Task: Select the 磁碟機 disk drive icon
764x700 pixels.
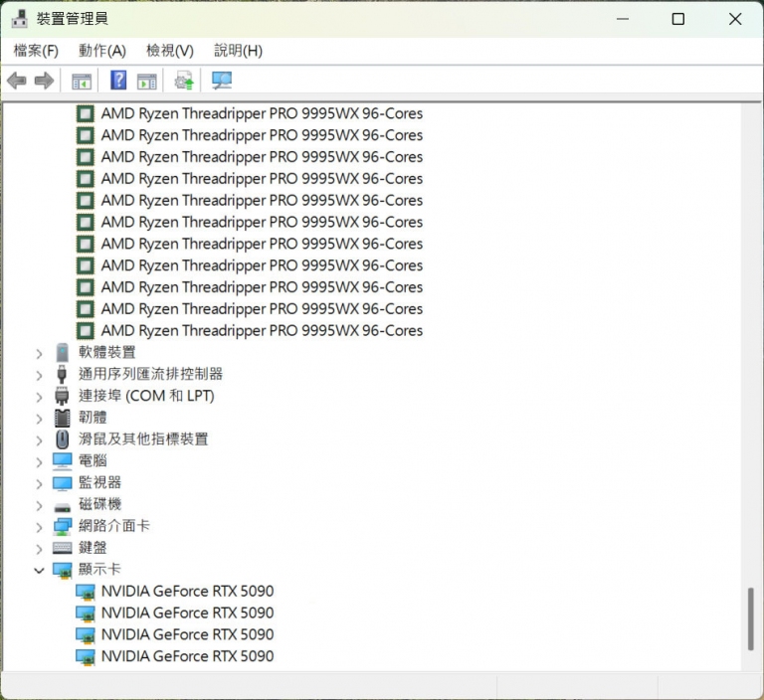Action: click(63, 504)
